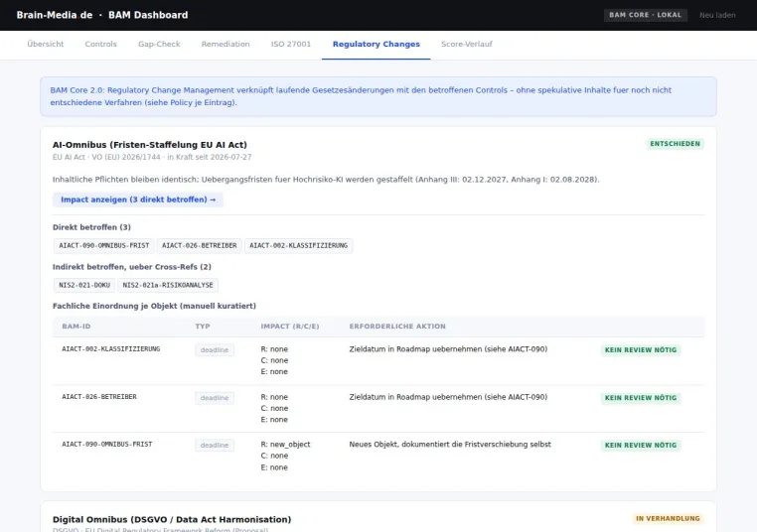Click the Direkt betroffen (3) label
Image resolution: width=757 pixels, height=532 pixels.
[91, 227]
